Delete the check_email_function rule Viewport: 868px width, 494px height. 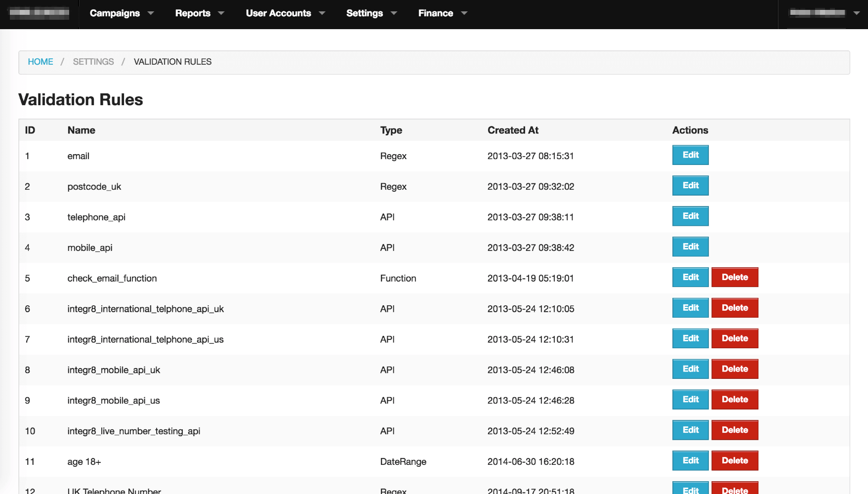point(735,278)
